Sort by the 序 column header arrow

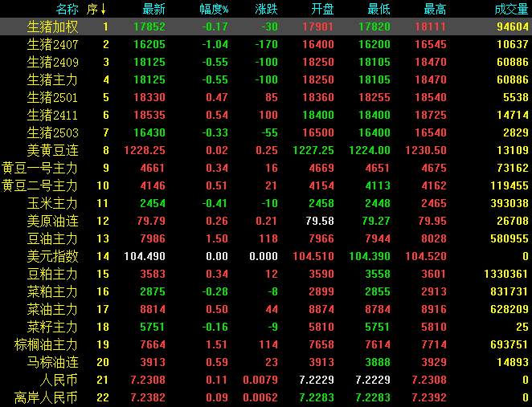click(x=103, y=10)
